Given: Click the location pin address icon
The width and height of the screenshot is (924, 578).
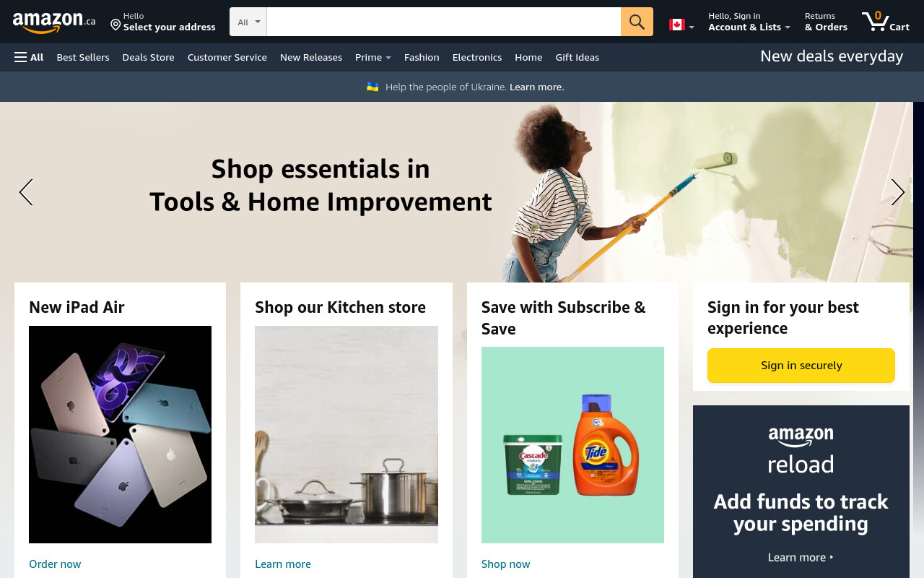Looking at the screenshot, I should coord(115,25).
